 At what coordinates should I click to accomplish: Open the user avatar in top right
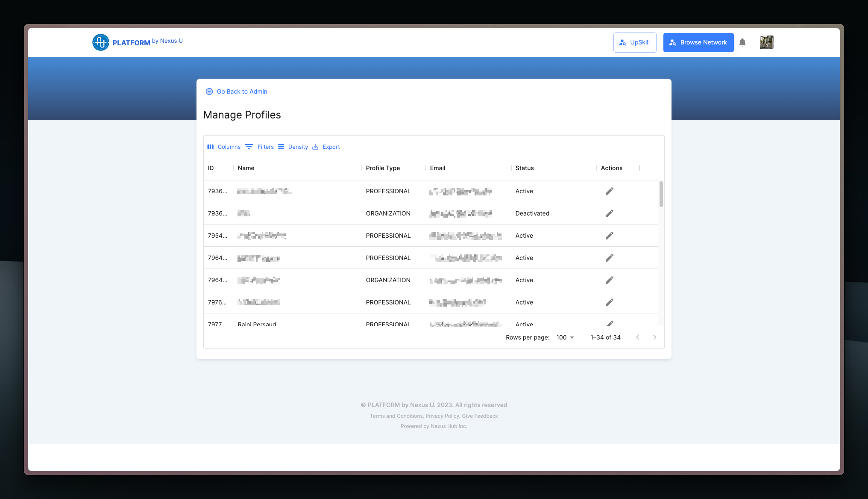click(x=766, y=42)
